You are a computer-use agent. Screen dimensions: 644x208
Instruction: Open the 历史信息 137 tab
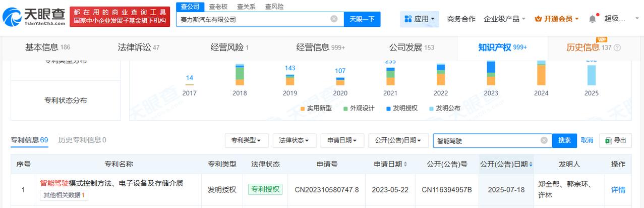pos(589,47)
